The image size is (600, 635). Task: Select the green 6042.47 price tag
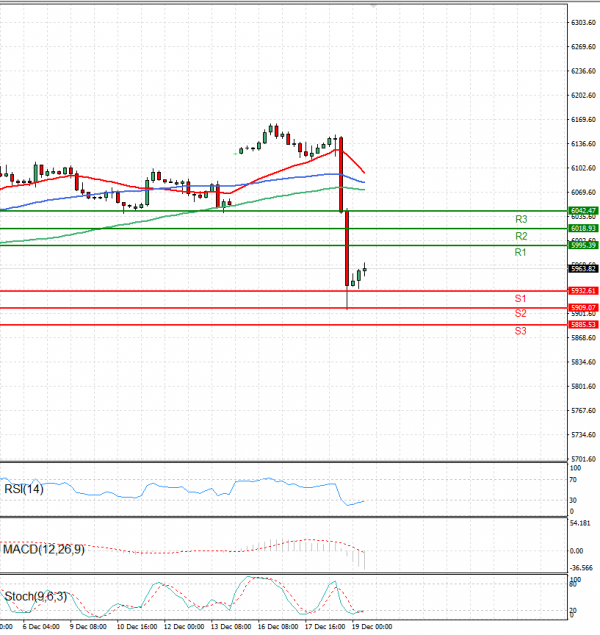point(583,211)
